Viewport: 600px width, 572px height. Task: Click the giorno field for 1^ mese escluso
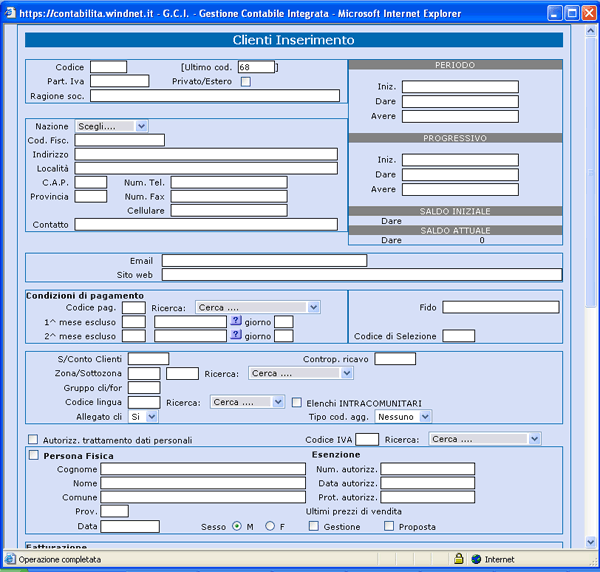[x=284, y=322]
